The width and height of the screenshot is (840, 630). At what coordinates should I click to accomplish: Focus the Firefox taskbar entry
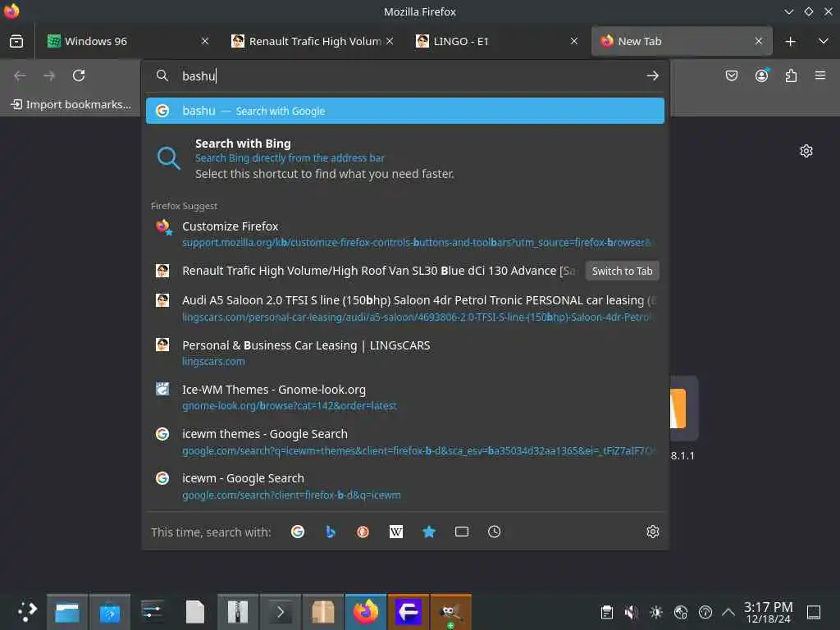pos(365,612)
